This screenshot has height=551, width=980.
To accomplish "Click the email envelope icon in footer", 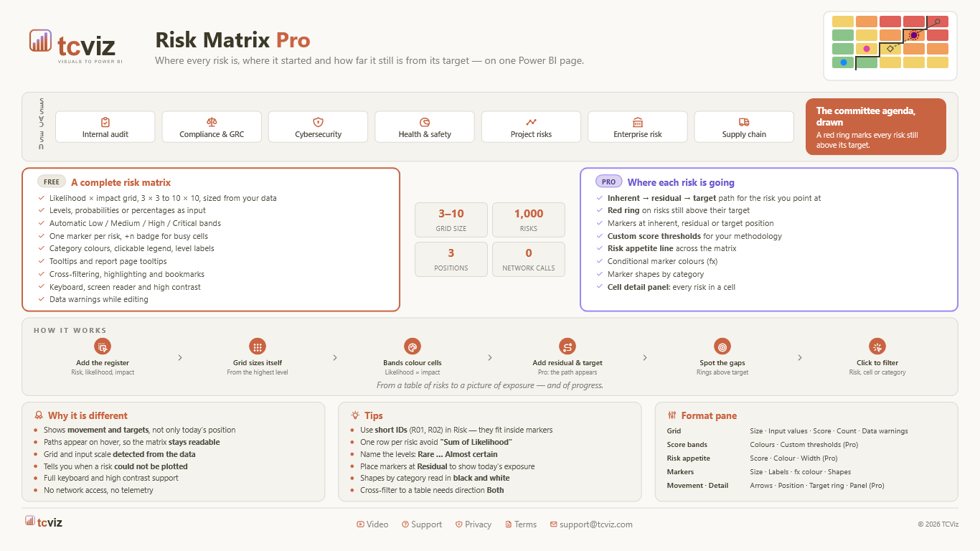I will point(554,524).
